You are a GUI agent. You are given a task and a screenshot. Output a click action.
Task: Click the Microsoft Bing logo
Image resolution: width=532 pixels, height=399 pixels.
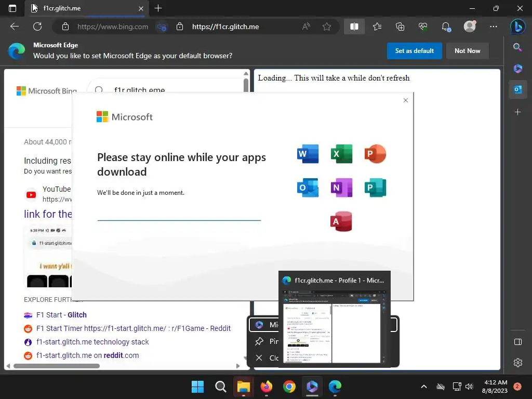pyautogui.click(x=47, y=91)
